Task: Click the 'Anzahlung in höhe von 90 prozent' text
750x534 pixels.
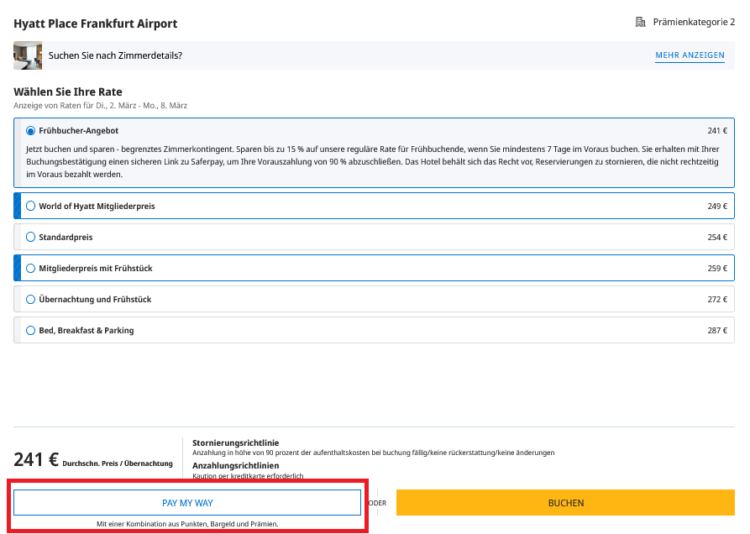Action: point(373,453)
